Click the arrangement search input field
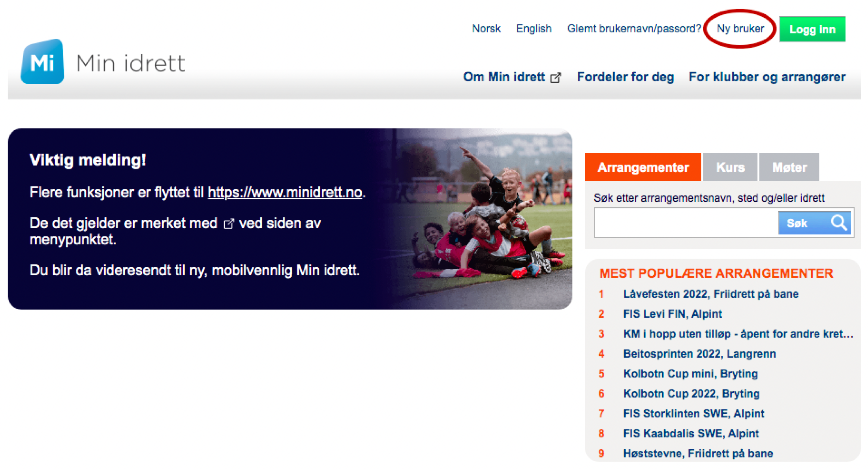 pos(686,223)
